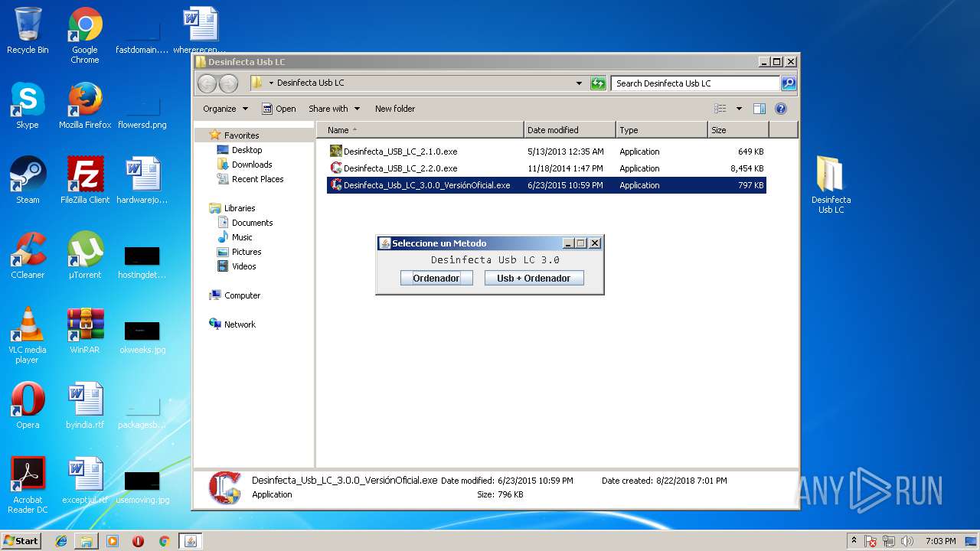Select Computer in navigation pane

coord(242,295)
